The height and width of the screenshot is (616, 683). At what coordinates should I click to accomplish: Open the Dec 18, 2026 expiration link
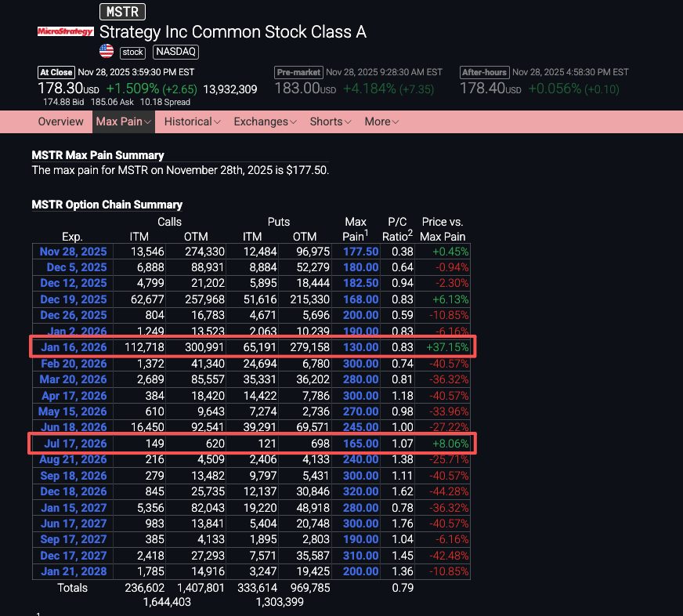pyautogui.click(x=74, y=491)
